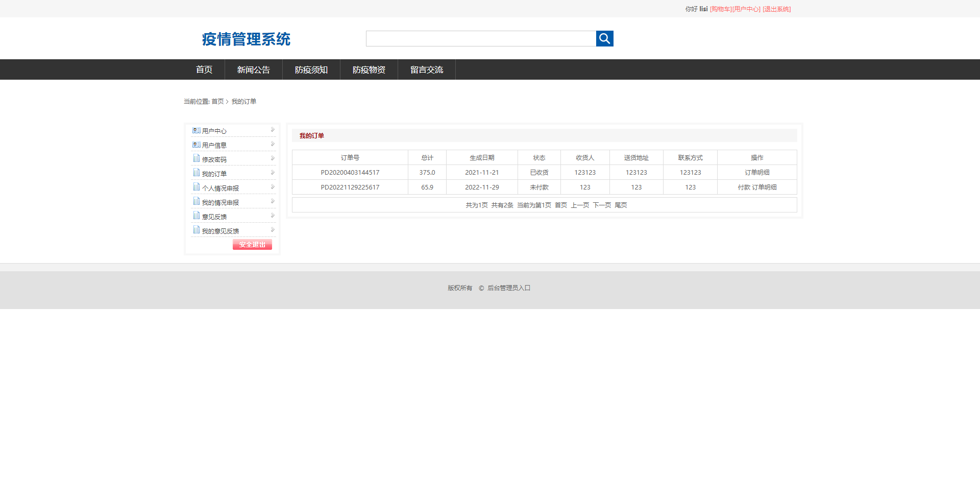This screenshot has height=495, width=980.
Task: Click the document icon beside 我的情况申报
Action: tap(196, 201)
